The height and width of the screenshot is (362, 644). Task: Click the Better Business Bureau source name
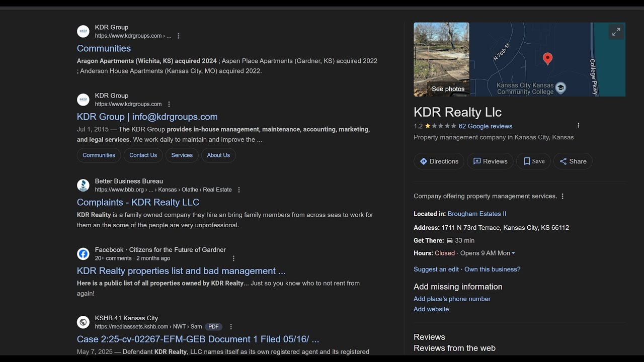coord(129,181)
